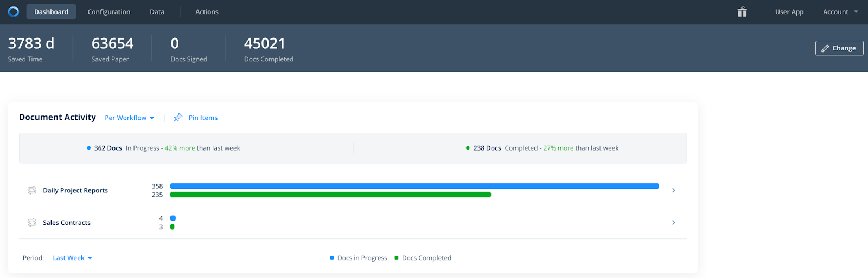Image resolution: width=868 pixels, height=278 pixels.
Task: Go to the Data tab
Action: 157,12
